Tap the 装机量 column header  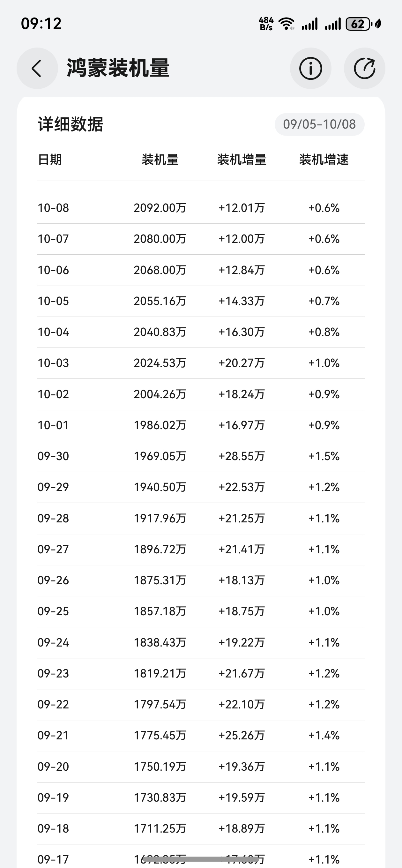[160, 159]
